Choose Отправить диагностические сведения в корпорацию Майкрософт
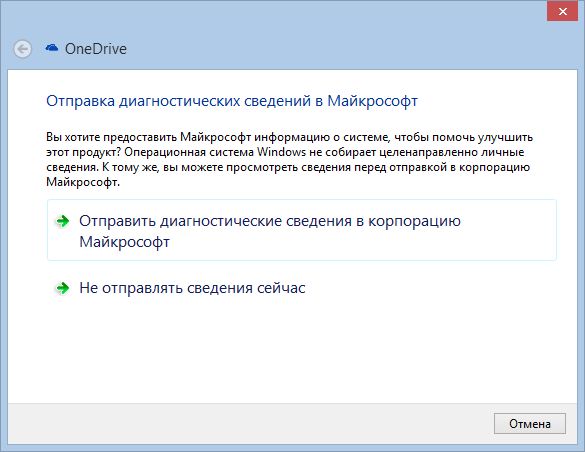Viewport: 585px width, 452px height. (x=301, y=230)
